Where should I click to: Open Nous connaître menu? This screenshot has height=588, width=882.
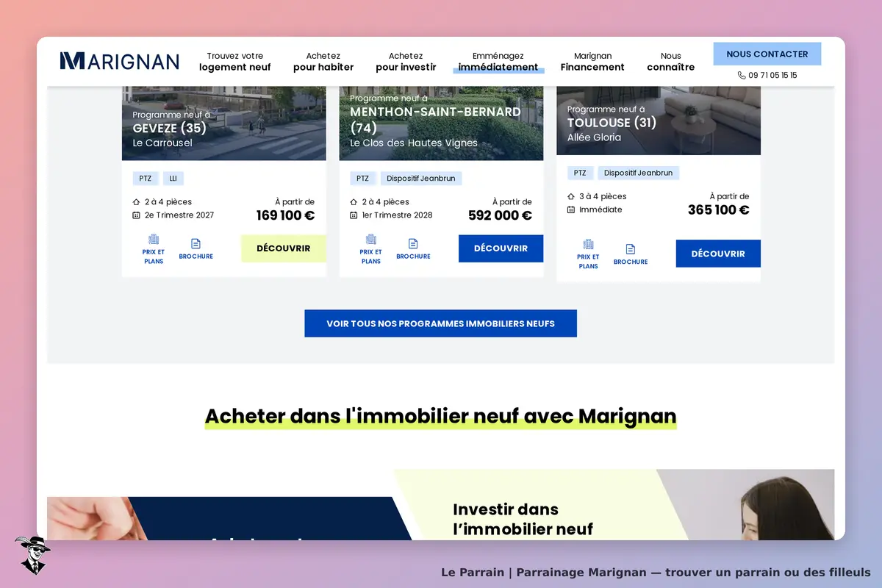tap(670, 62)
